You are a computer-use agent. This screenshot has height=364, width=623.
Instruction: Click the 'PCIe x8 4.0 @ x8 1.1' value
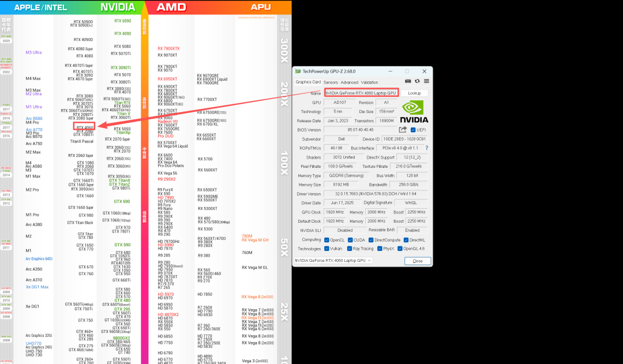click(x=400, y=148)
